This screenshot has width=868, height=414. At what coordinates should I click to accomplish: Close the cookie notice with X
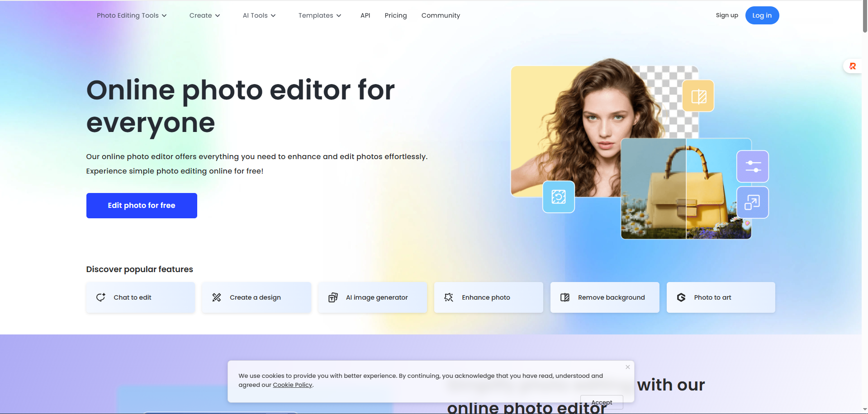coord(628,367)
